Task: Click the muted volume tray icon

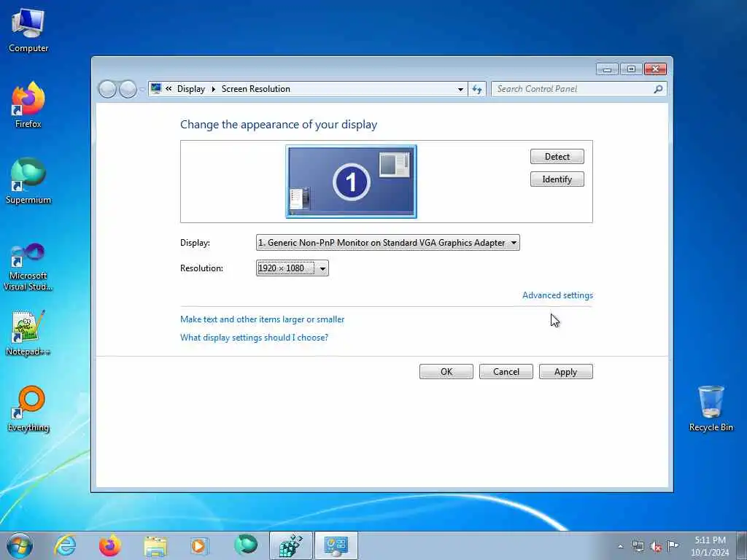Action: [656, 547]
